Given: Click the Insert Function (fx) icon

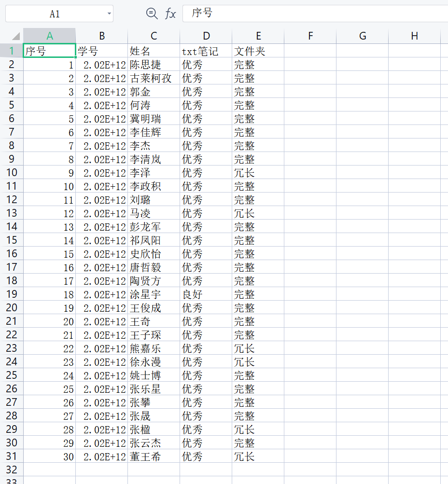Looking at the screenshot, I should point(170,14).
